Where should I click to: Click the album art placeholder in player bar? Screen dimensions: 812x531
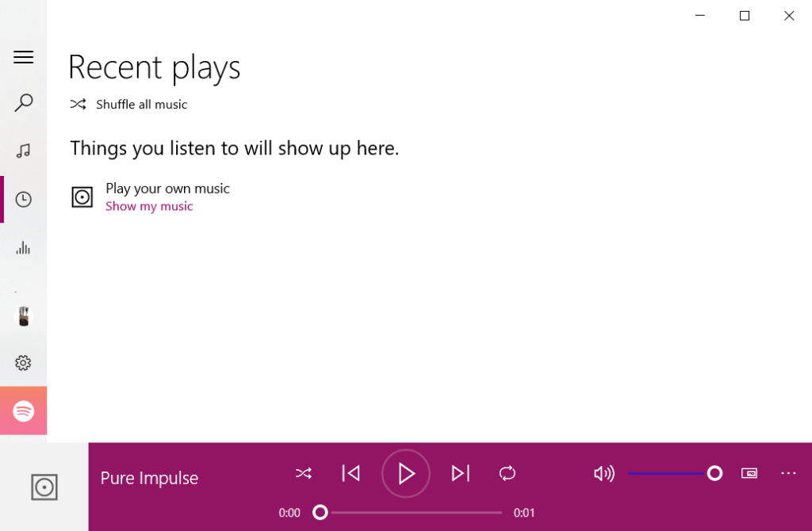tap(44, 487)
